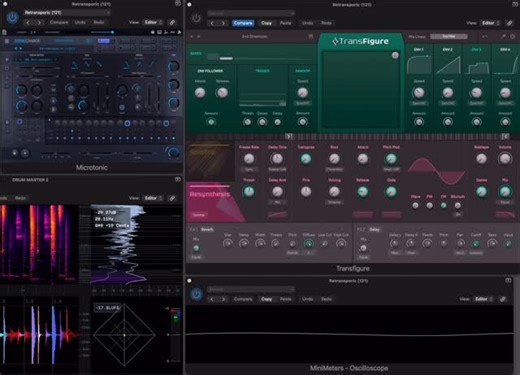Click Undo in the Transfigure plugin header
The width and height of the screenshot is (520, 375).
coord(307,23)
